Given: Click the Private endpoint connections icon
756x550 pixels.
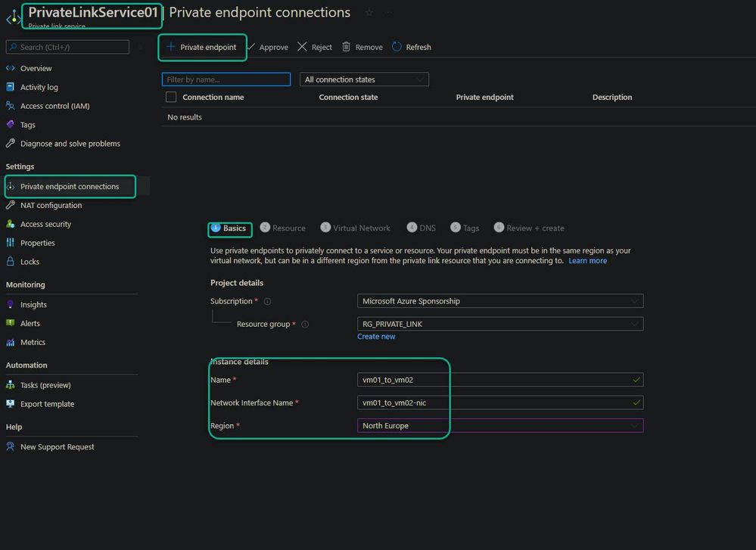Looking at the screenshot, I should click(x=10, y=186).
